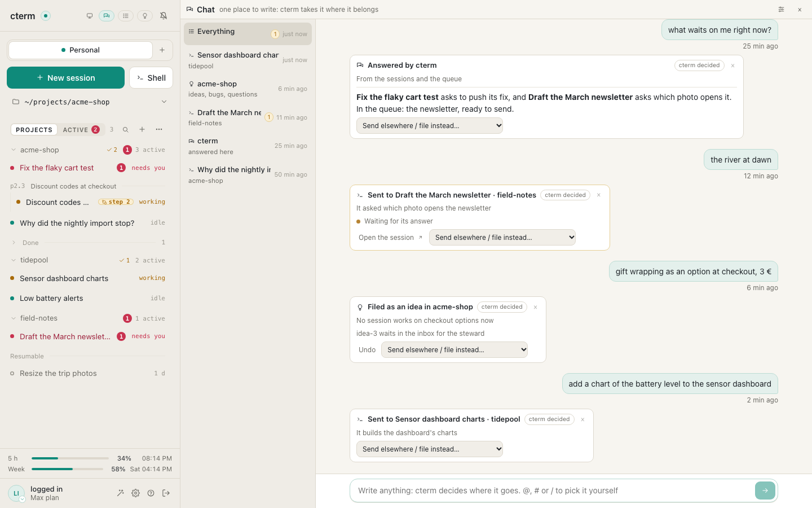Dismiss the Sent to Draft the March newsletter card

pos(599,195)
